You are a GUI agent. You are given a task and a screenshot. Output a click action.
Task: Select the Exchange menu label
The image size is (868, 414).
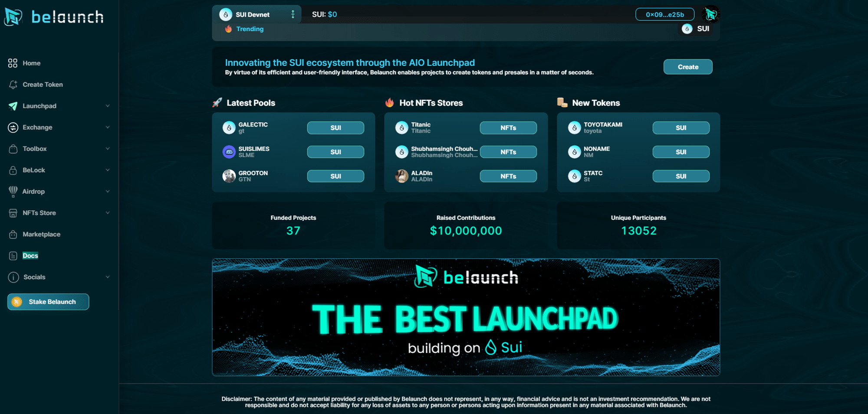point(37,127)
